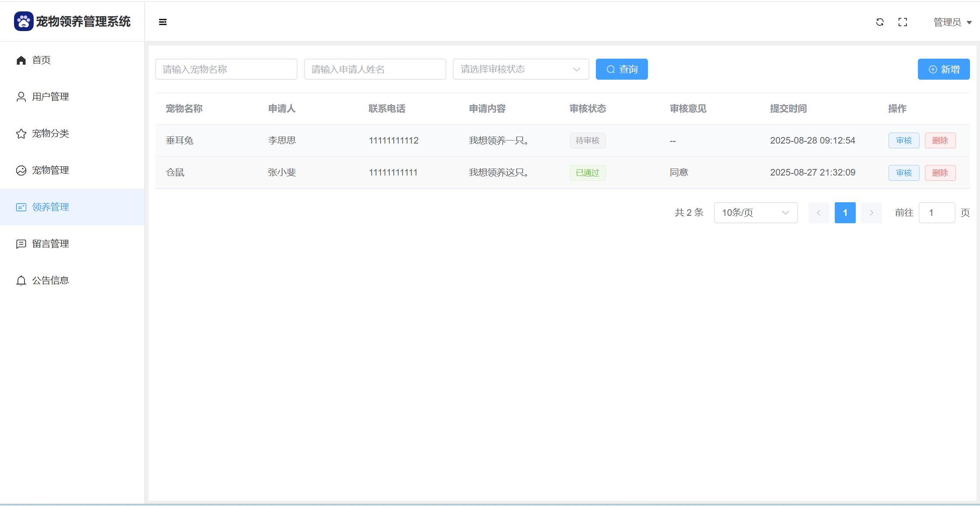Click 审核 for the 垂耳兔 row
This screenshot has height=506, width=980.
[903, 141]
